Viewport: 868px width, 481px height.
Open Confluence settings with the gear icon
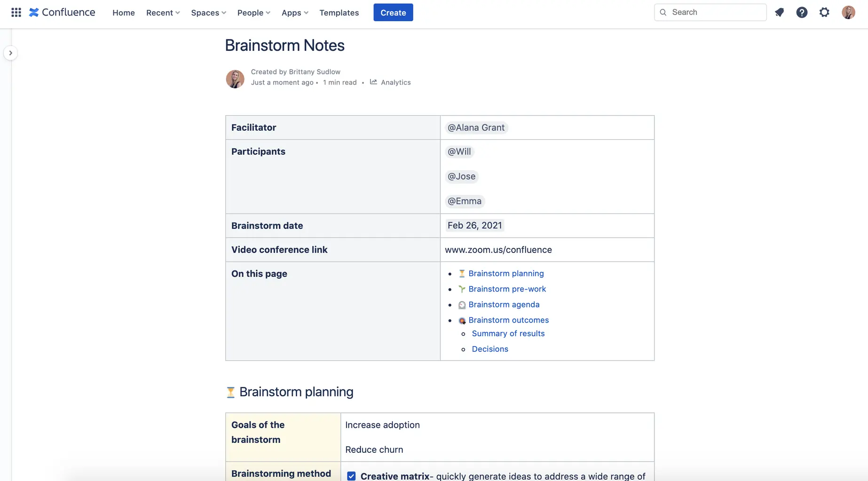pyautogui.click(x=824, y=12)
